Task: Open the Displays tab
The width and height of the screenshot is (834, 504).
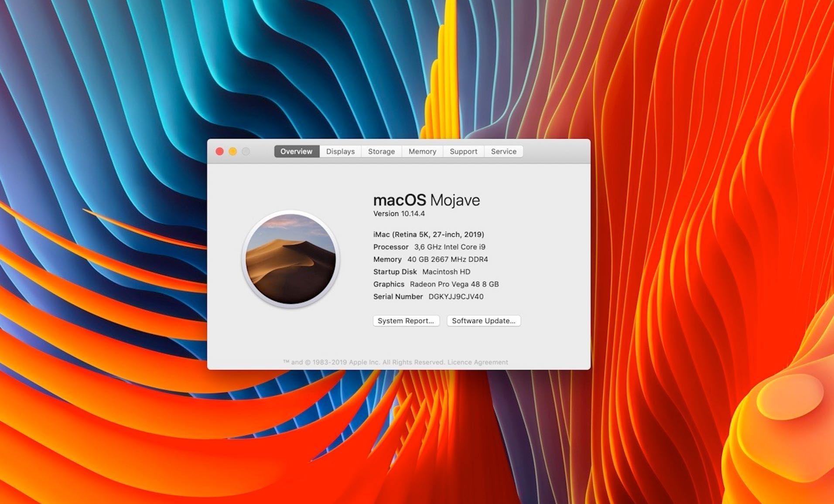Action: 340,151
